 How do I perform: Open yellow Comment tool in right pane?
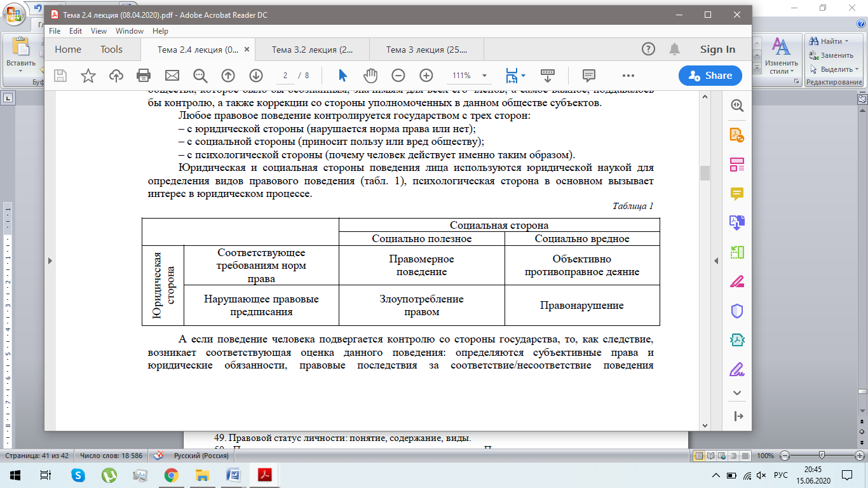point(737,194)
